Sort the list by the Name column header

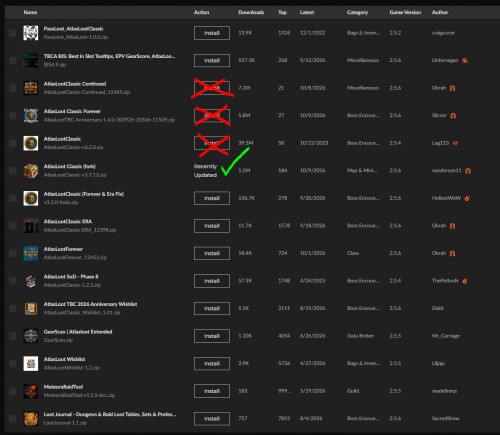30,12
